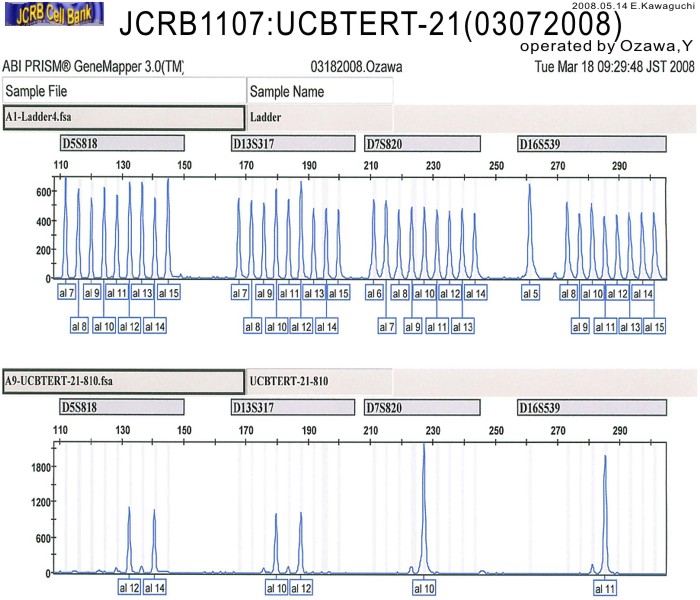This screenshot has height=600, width=700.
Task: Click the Sample File column header
Action: click(123, 91)
